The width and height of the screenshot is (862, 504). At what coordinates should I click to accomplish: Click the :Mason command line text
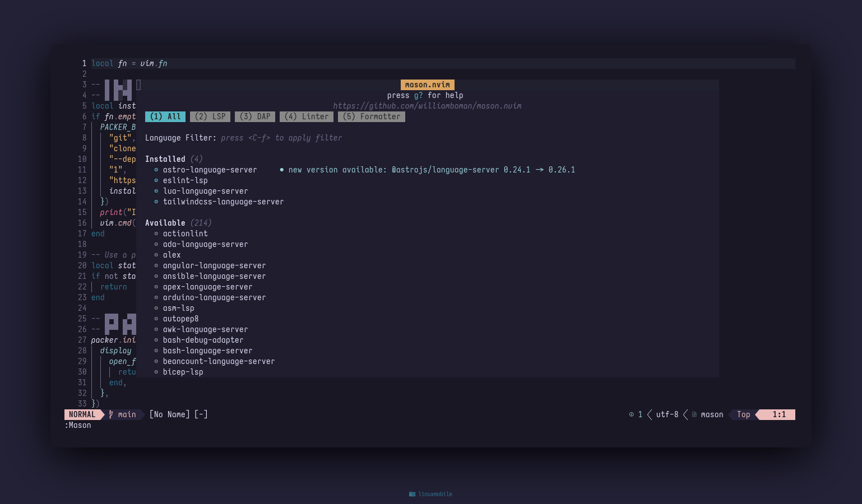point(78,425)
